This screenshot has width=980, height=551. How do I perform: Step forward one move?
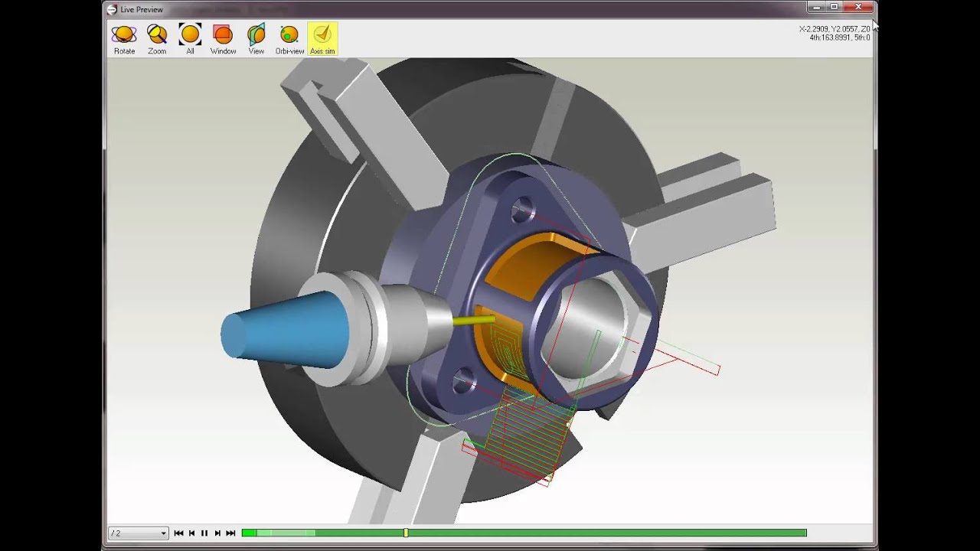[x=217, y=533]
